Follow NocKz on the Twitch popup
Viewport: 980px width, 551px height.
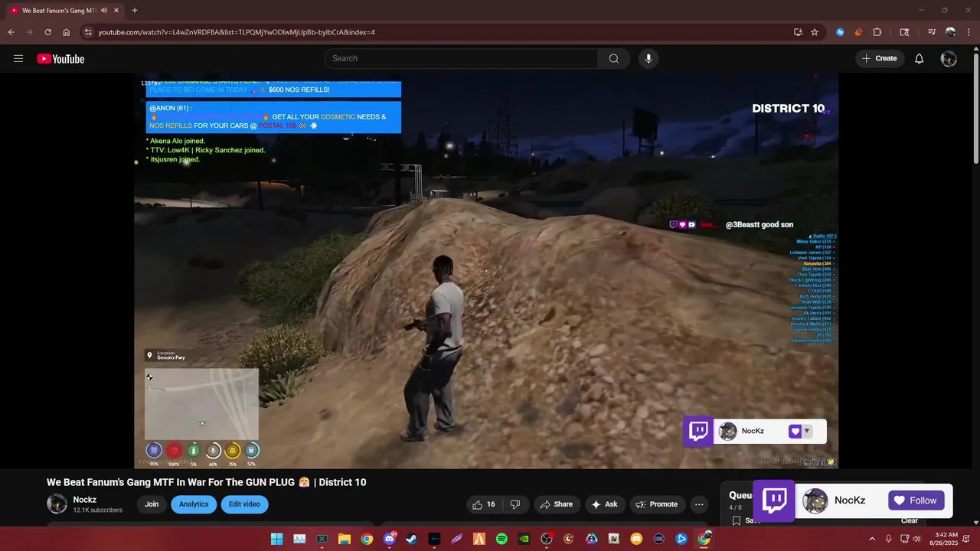[916, 500]
